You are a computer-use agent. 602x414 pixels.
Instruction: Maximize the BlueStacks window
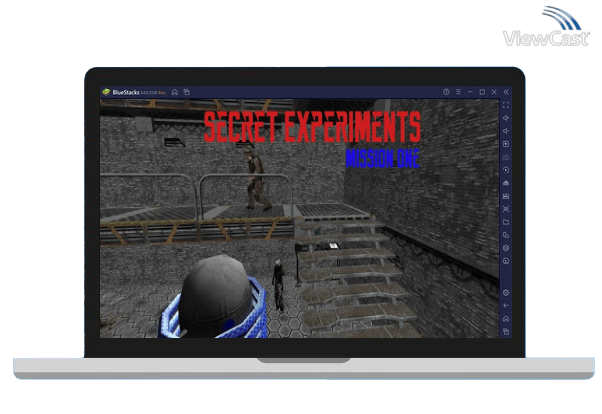pyautogui.click(x=482, y=92)
